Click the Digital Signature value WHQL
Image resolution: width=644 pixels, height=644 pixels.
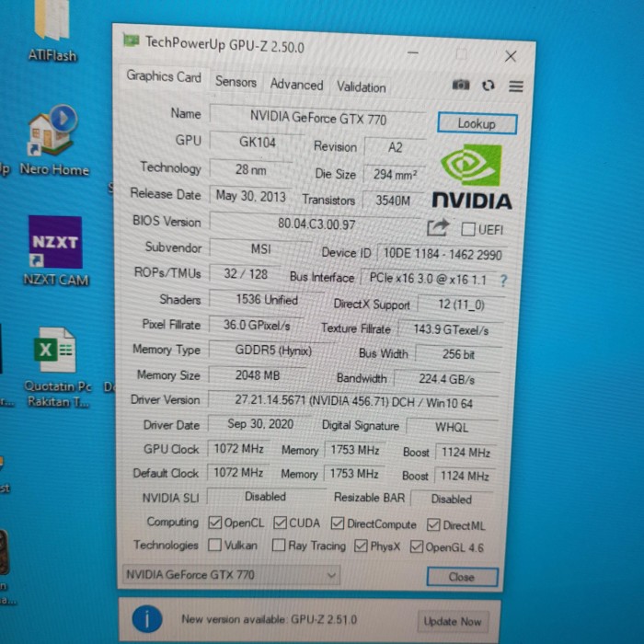click(x=452, y=427)
